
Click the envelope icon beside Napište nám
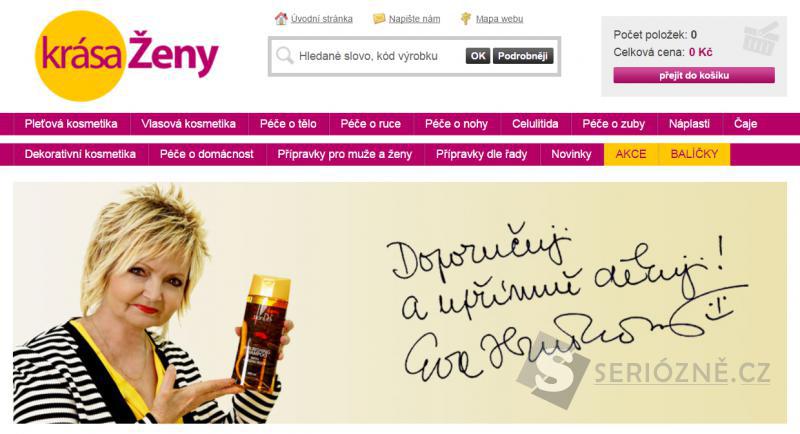[379, 19]
